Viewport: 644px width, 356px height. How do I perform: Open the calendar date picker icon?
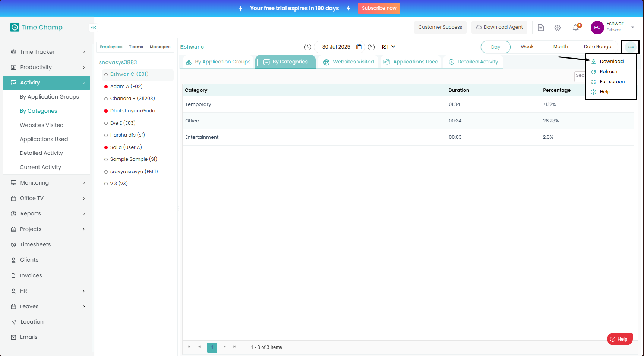pyautogui.click(x=359, y=47)
